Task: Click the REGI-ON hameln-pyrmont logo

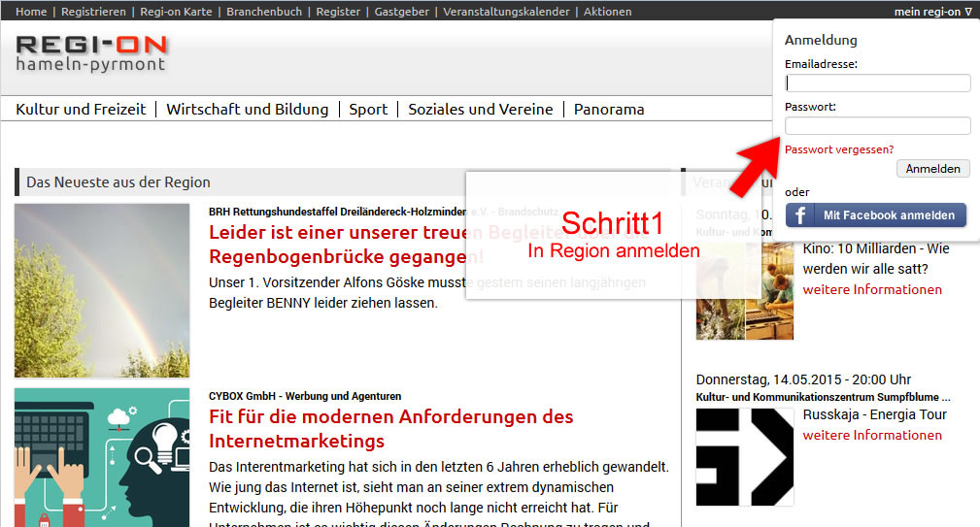Action: [x=91, y=53]
